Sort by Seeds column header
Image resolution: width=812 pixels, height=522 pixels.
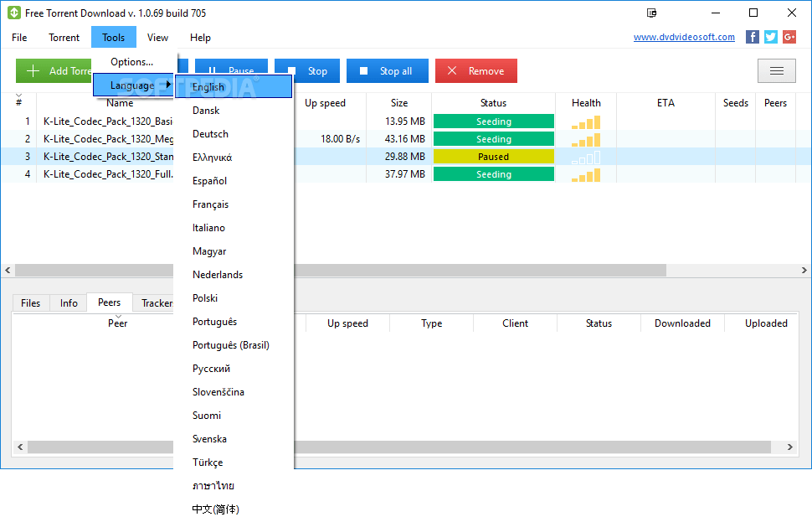(735, 102)
